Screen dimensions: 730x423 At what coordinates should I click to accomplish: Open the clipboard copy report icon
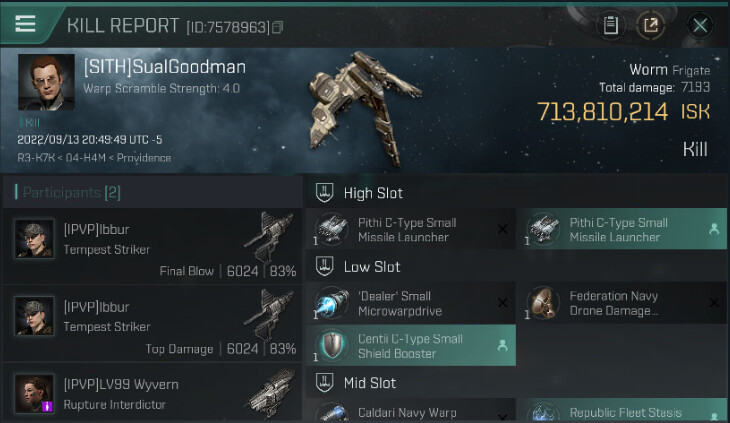click(x=610, y=25)
